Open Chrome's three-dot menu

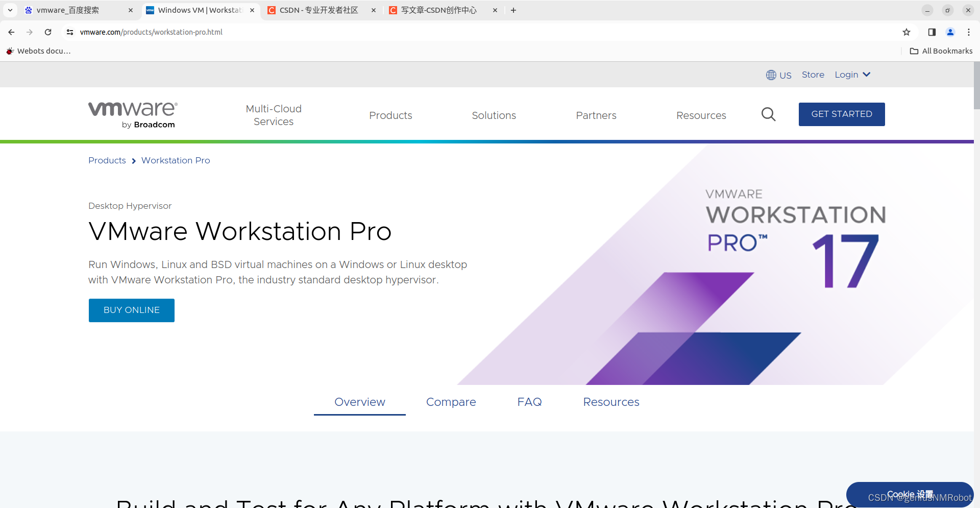(x=969, y=32)
